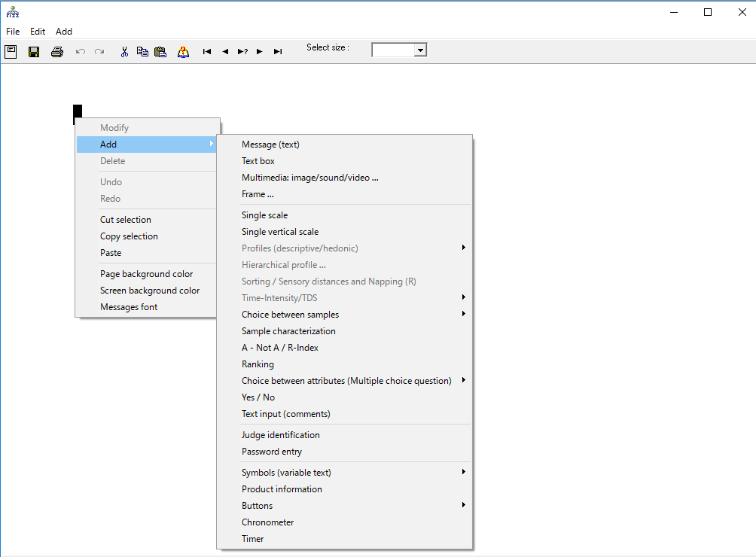756x557 pixels.
Task: Open the Add menu in menu bar
Action: coord(64,32)
